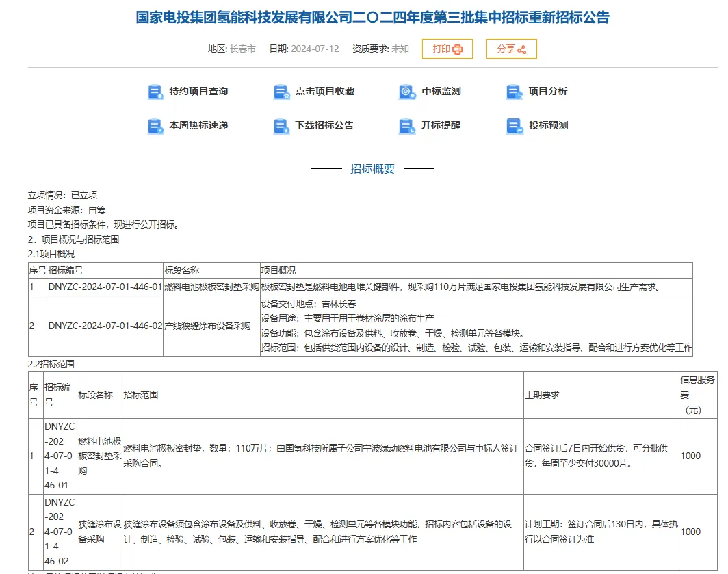Click the line starting 设备用途

point(348,319)
